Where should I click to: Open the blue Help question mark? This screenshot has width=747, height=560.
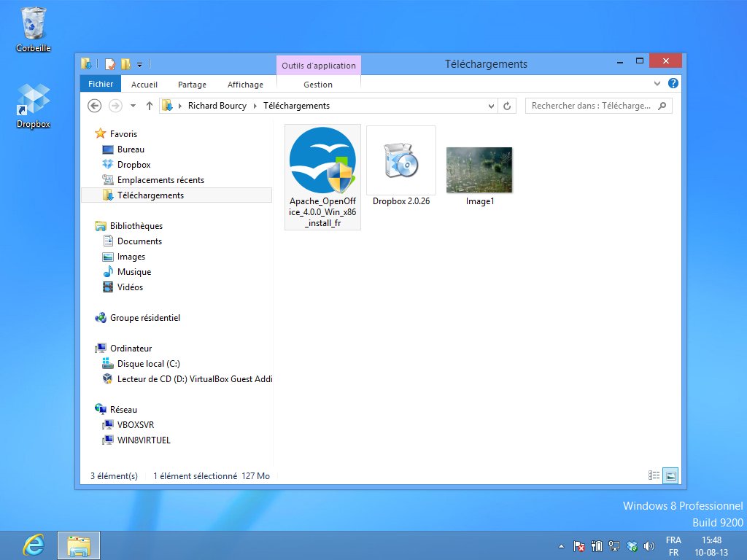click(673, 83)
